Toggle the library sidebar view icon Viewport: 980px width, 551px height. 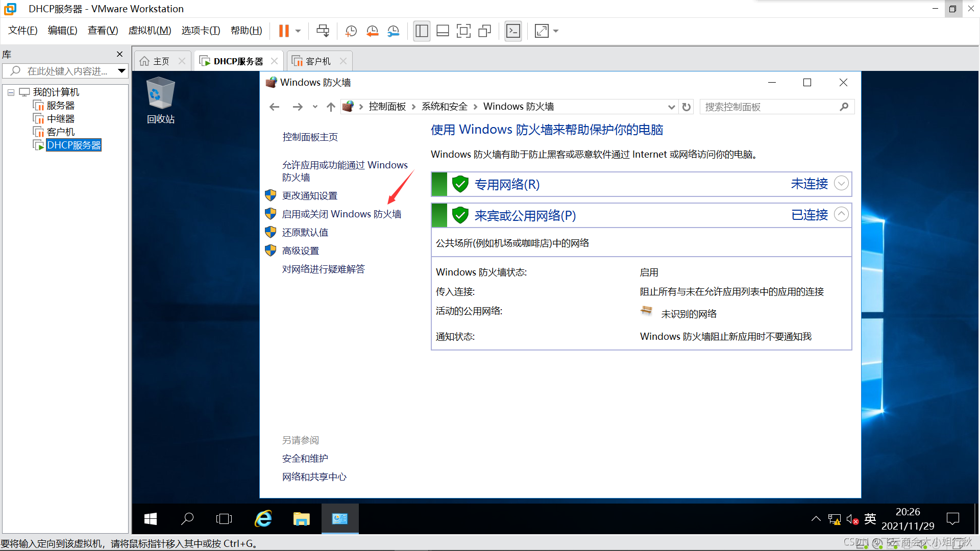click(422, 31)
